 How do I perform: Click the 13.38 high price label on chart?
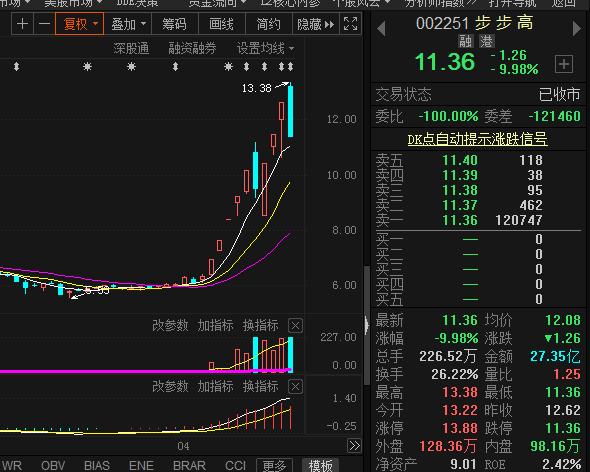pyautogui.click(x=256, y=88)
